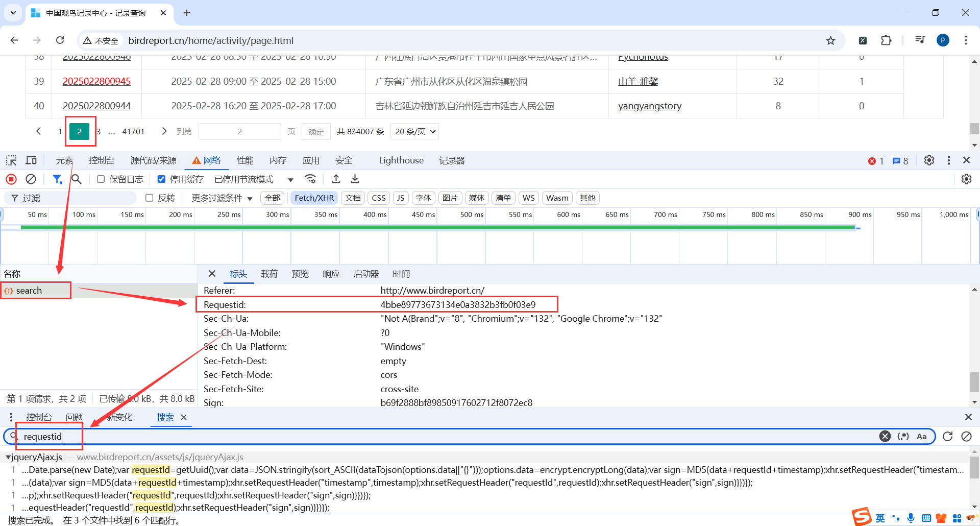This screenshot has width=980, height=526.
Task: Toggle the device toolbar emulation icon
Action: tap(31, 160)
